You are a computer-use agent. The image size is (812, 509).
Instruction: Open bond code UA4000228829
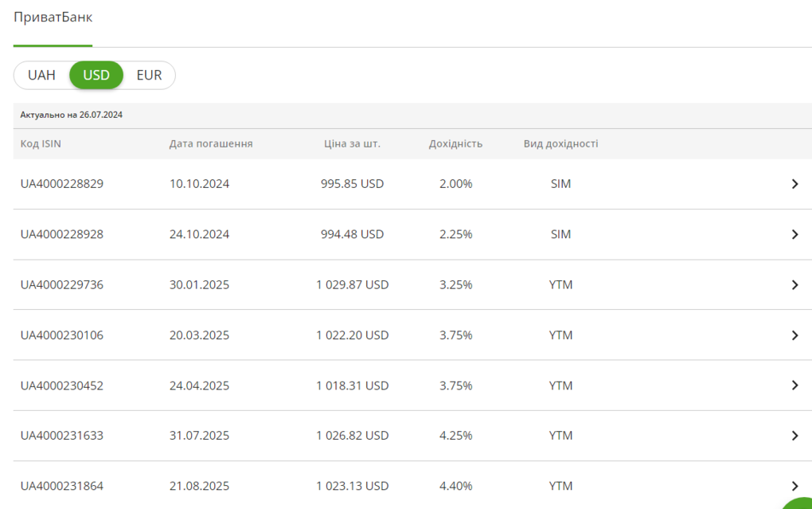coord(62,184)
